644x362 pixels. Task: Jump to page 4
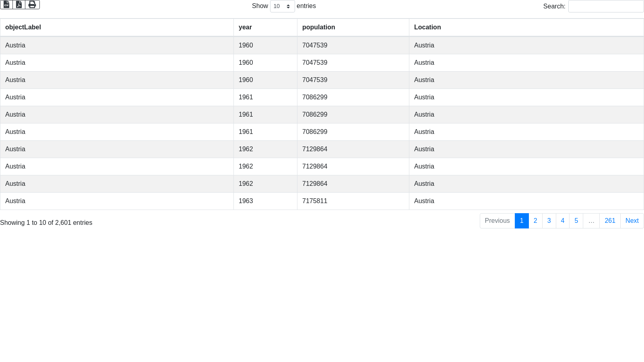pos(563,221)
